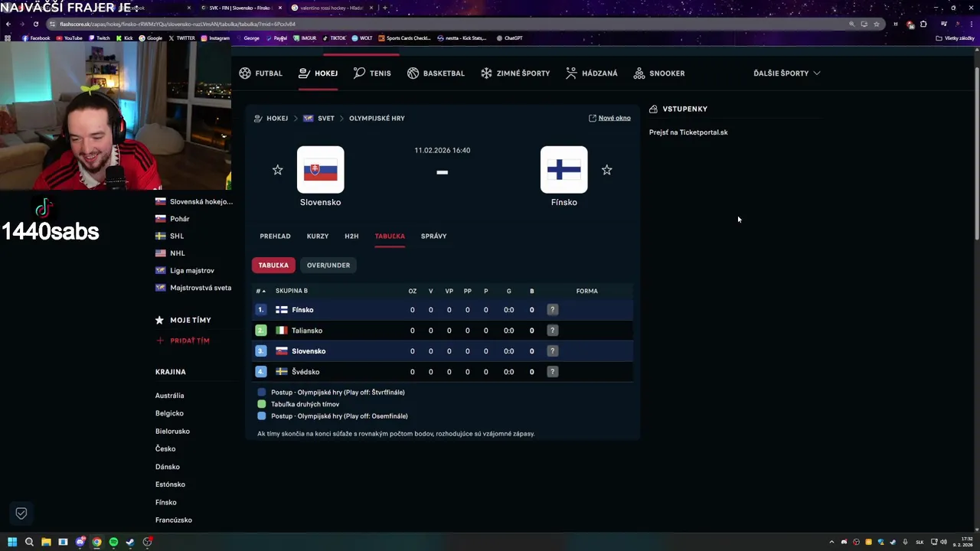Open Spotify from the taskbar
The width and height of the screenshot is (980, 551).
coord(113,542)
